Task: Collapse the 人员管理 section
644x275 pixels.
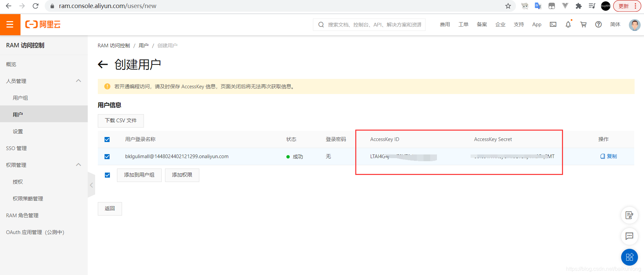Action: pos(78,81)
